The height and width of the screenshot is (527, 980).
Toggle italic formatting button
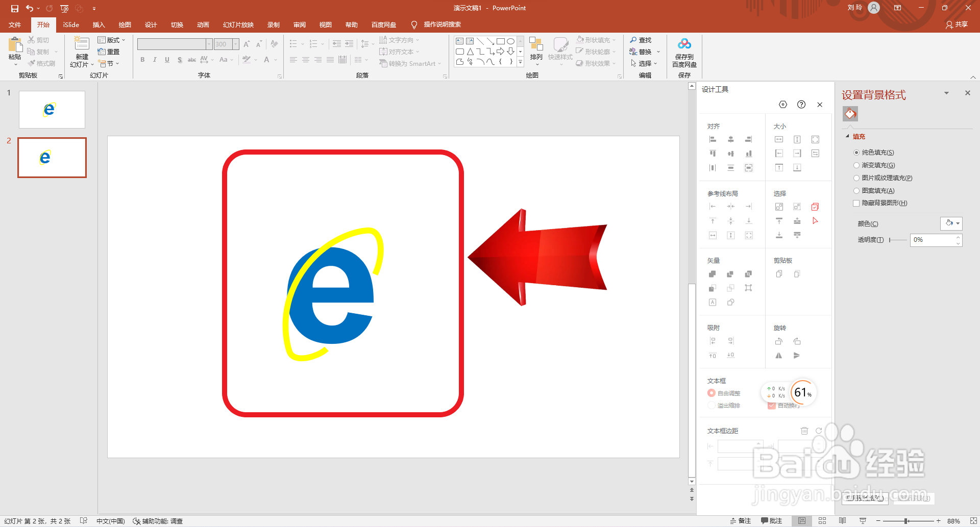155,60
